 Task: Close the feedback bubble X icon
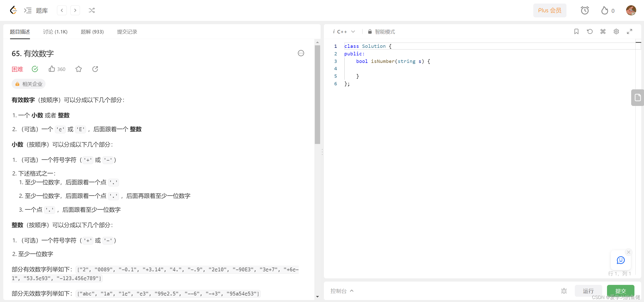point(629,252)
